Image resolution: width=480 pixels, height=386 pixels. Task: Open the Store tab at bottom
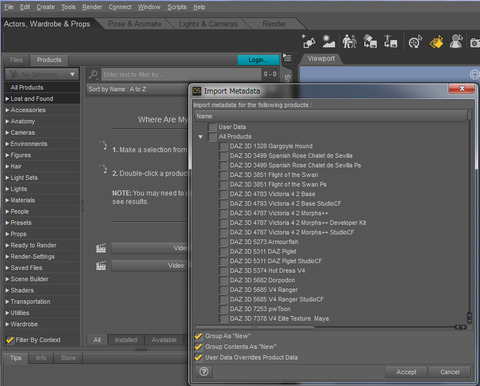coord(68,358)
